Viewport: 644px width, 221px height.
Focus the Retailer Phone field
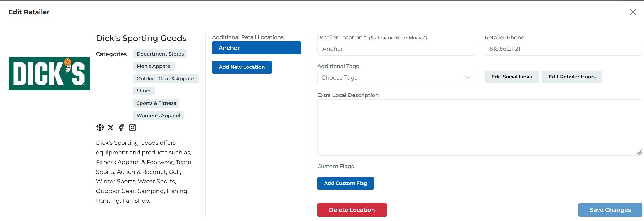pos(563,49)
